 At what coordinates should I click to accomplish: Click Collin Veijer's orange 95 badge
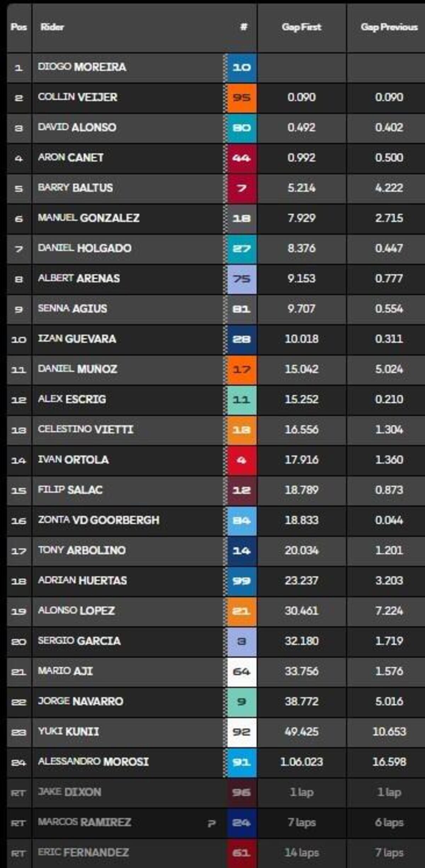coord(242,97)
